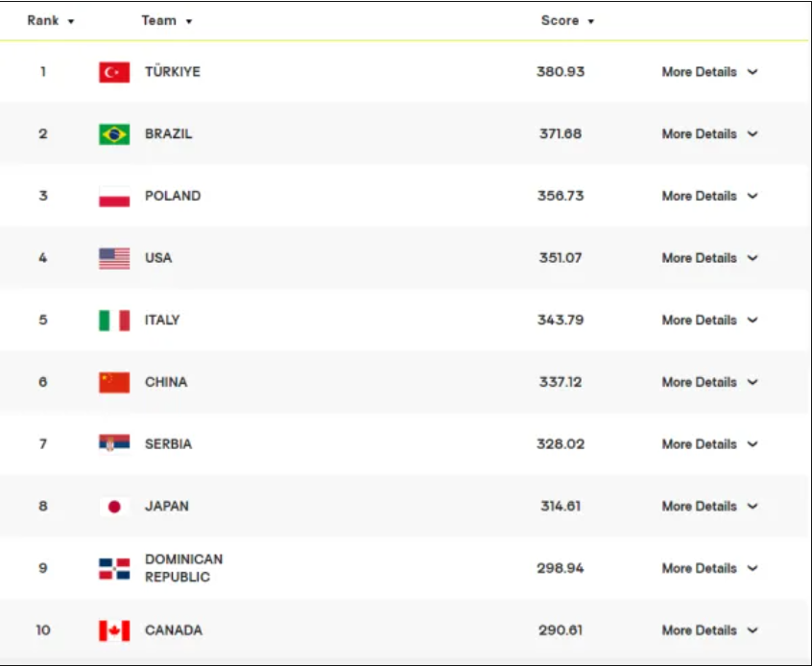Click the Türkiye flag icon
The height and width of the screenshot is (666, 812).
coord(114,72)
